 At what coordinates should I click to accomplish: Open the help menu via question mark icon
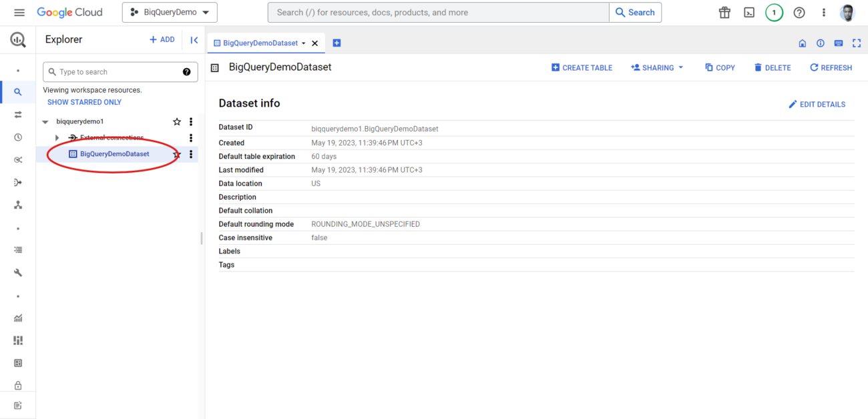[799, 12]
